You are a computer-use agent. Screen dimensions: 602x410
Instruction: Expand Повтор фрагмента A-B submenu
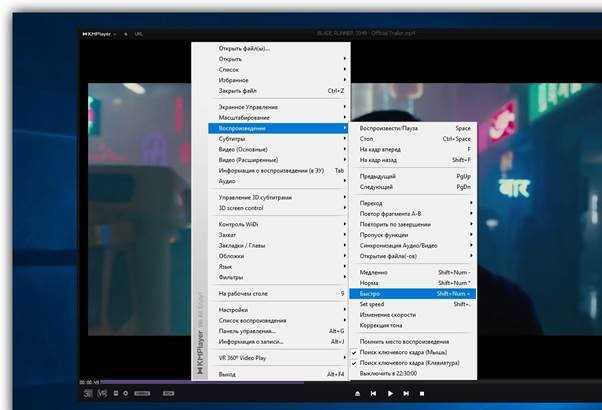(x=413, y=214)
